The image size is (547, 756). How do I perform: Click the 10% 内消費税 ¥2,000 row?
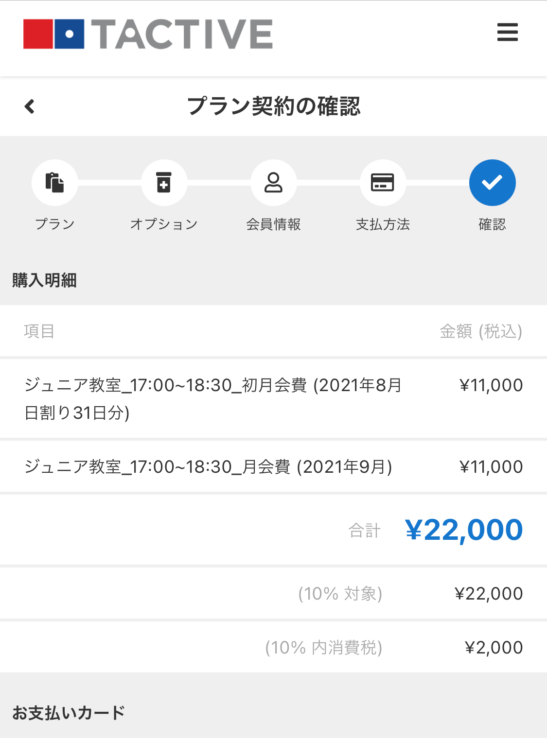pos(273,647)
